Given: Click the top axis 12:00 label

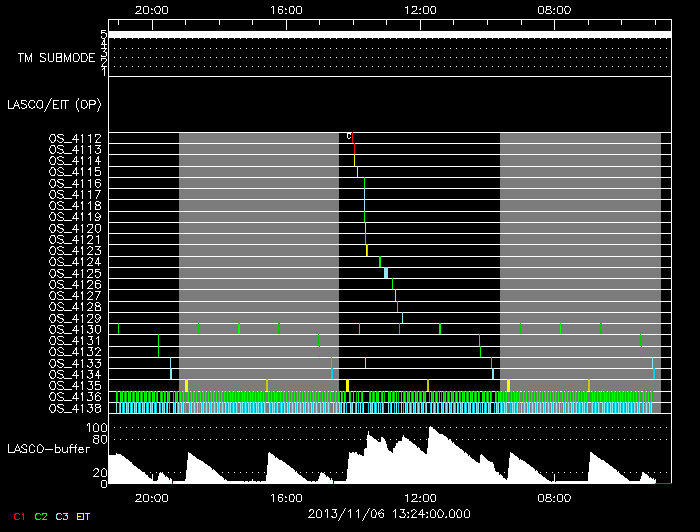Looking at the screenshot, I should click(420, 10).
